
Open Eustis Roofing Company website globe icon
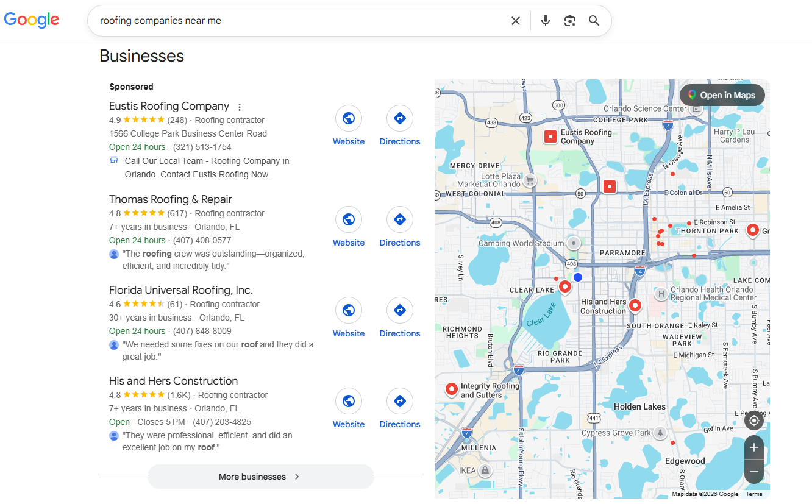click(349, 118)
